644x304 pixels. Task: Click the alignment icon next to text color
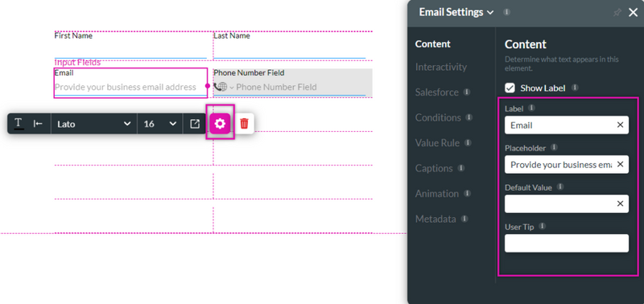[38, 124]
